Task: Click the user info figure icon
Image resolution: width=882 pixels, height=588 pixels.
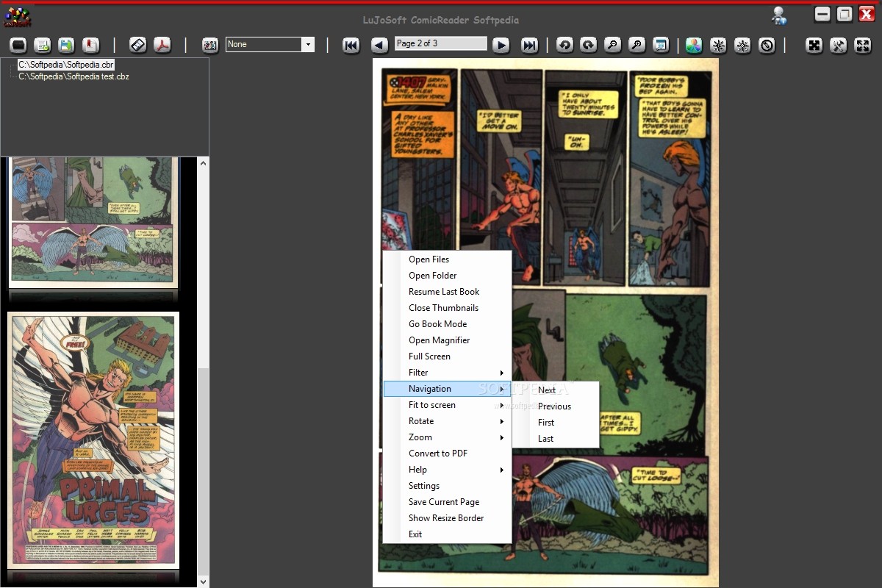Action: (x=779, y=15)
